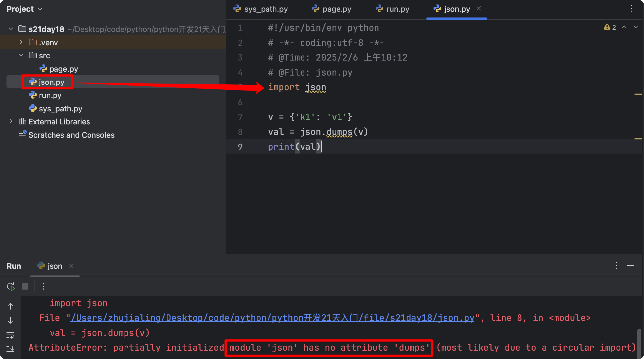Select run.py in the project tree
Screen dimensions: 644x359
click(50, 95)
